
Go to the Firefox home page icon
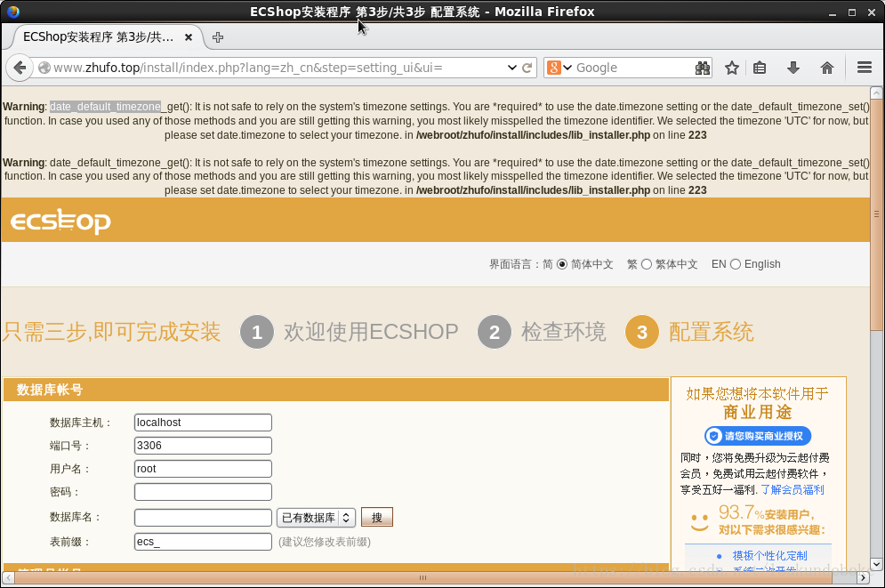point(827,68)
